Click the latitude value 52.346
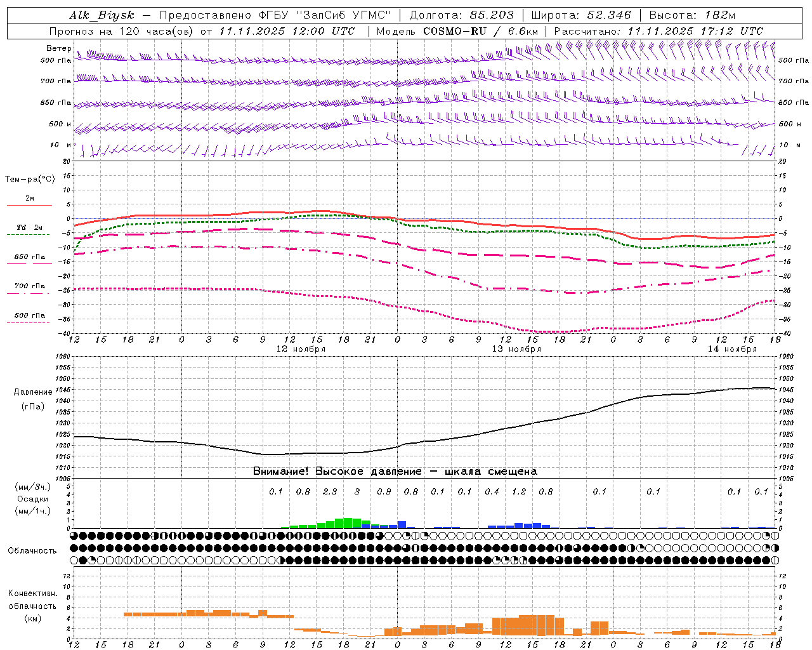This screenshot has height=650, width=812. [609, 16]
